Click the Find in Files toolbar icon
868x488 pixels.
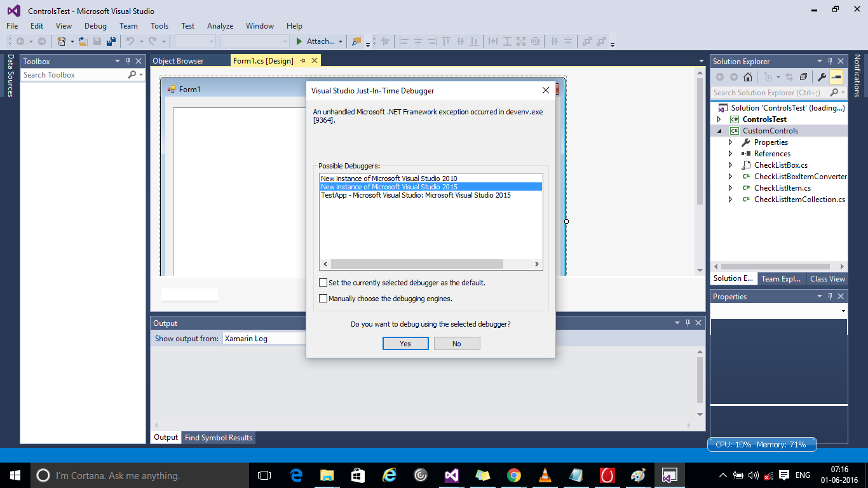pyautogui.click(x=356, y=41)
